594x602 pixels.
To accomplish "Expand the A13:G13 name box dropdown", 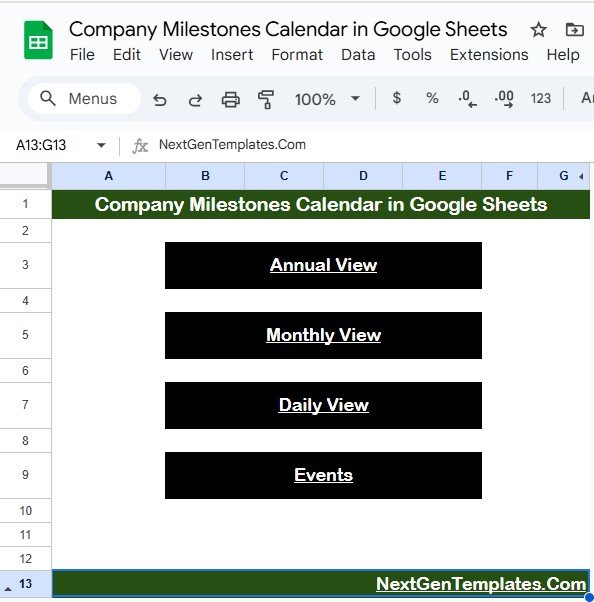I will point(101,145).
